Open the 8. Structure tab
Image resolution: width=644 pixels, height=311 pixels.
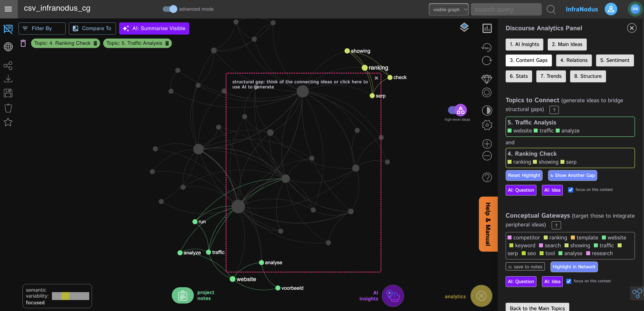coord(588,76)
